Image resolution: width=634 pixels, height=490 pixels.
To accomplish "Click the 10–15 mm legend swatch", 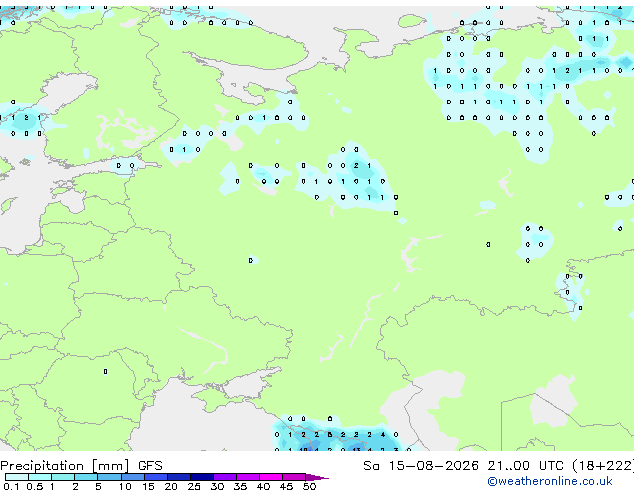I will pos(132,477).
